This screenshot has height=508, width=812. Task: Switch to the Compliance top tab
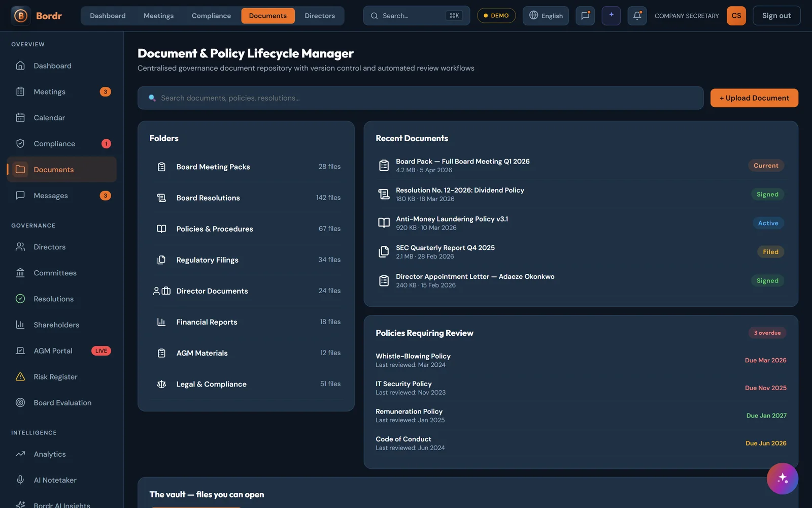click(211, 16)
